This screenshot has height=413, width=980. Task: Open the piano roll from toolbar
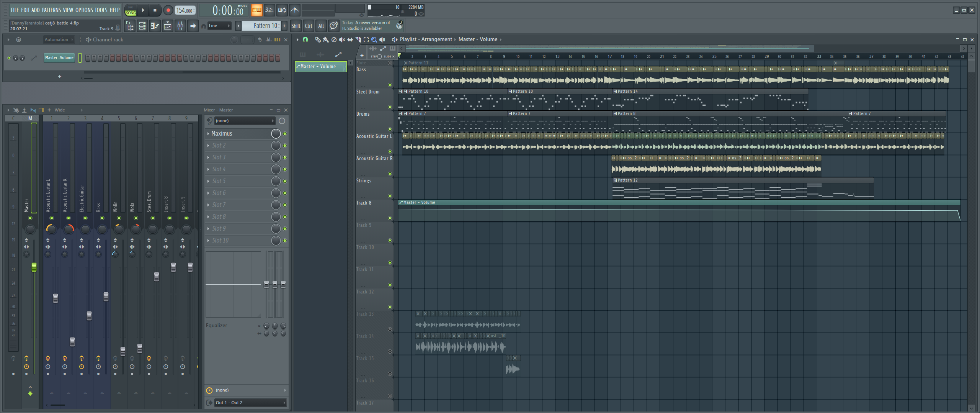coord(155,26)
